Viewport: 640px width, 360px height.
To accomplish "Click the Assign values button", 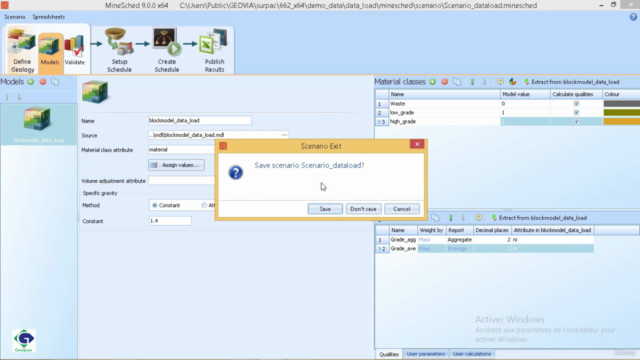I will pos(176,165).
